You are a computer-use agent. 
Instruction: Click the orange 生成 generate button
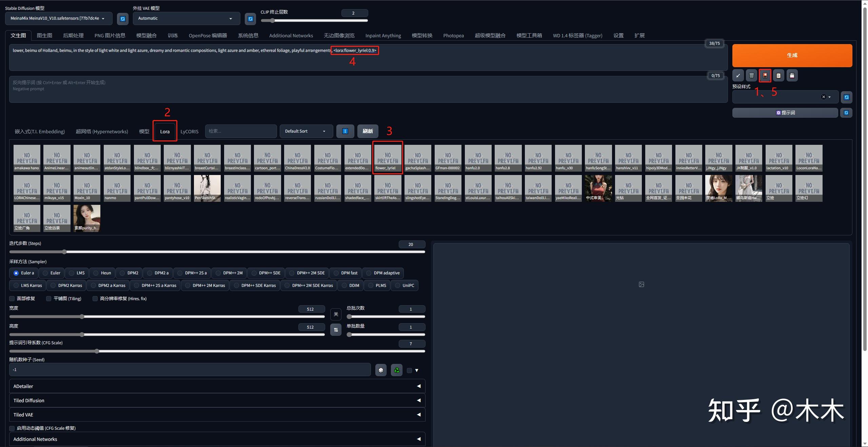click(792, 55)
